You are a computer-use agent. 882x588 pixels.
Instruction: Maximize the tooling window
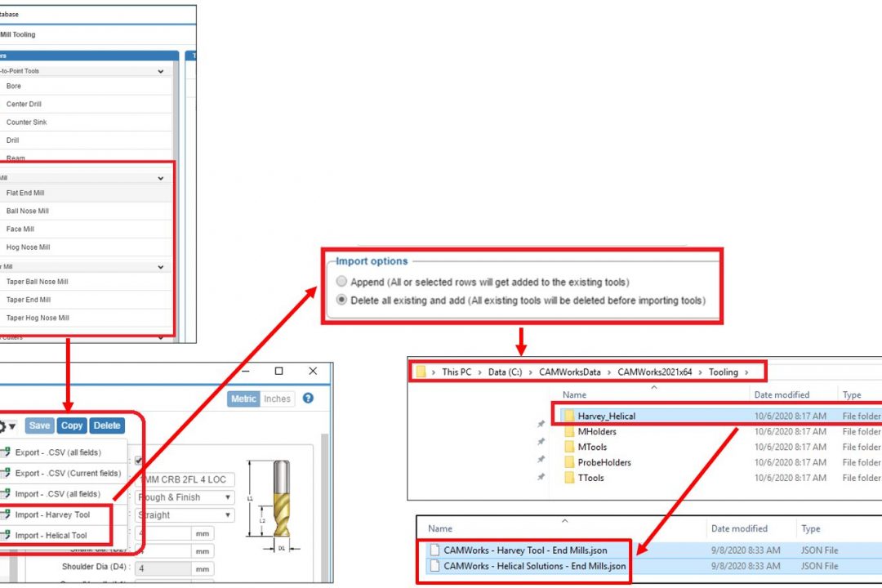[x=278, y=372]
